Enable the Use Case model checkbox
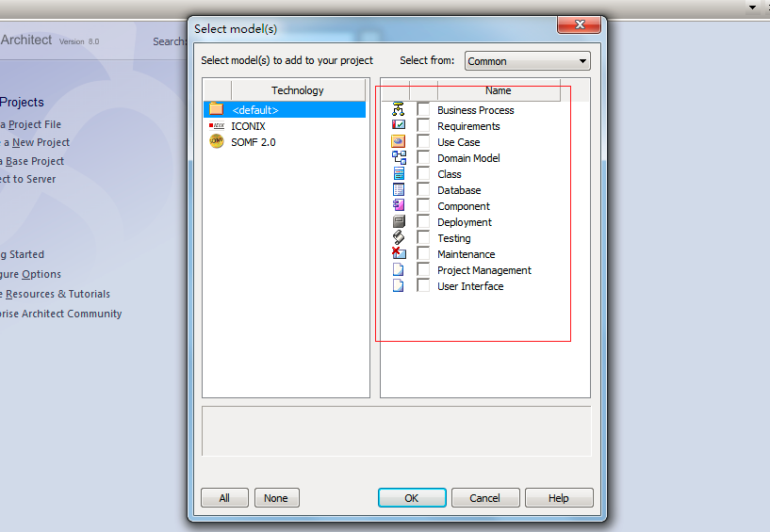 423,141
